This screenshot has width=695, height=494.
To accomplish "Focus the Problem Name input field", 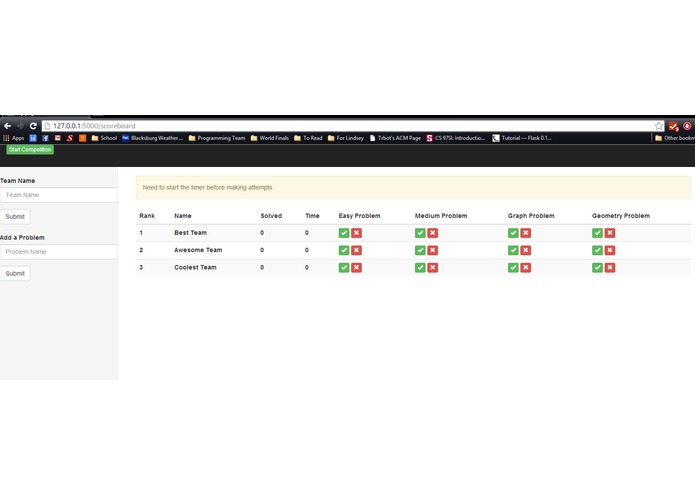I will [59, 252].
